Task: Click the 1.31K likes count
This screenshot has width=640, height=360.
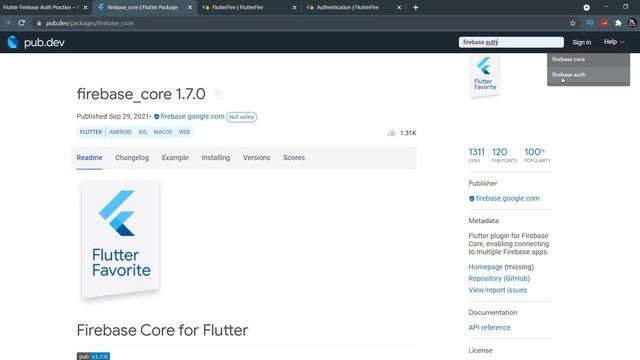Action: pos(408,133)
